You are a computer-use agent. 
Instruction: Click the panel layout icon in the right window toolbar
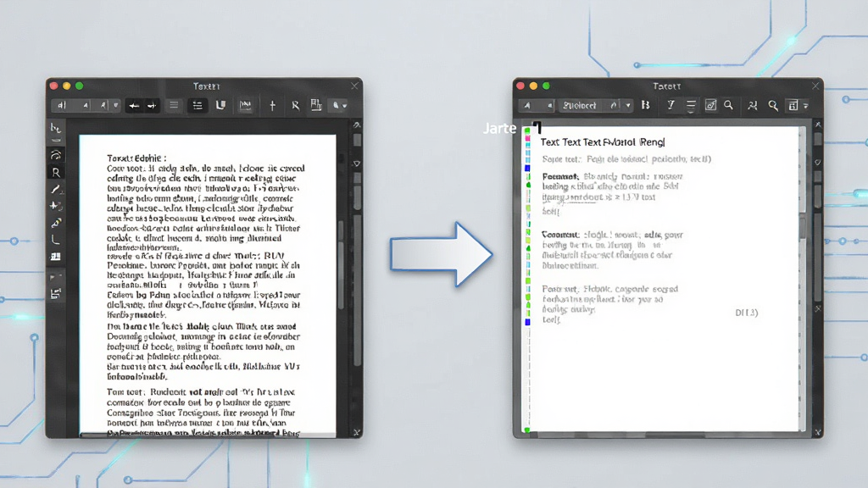pyautogui.click(x=793, y=105)
